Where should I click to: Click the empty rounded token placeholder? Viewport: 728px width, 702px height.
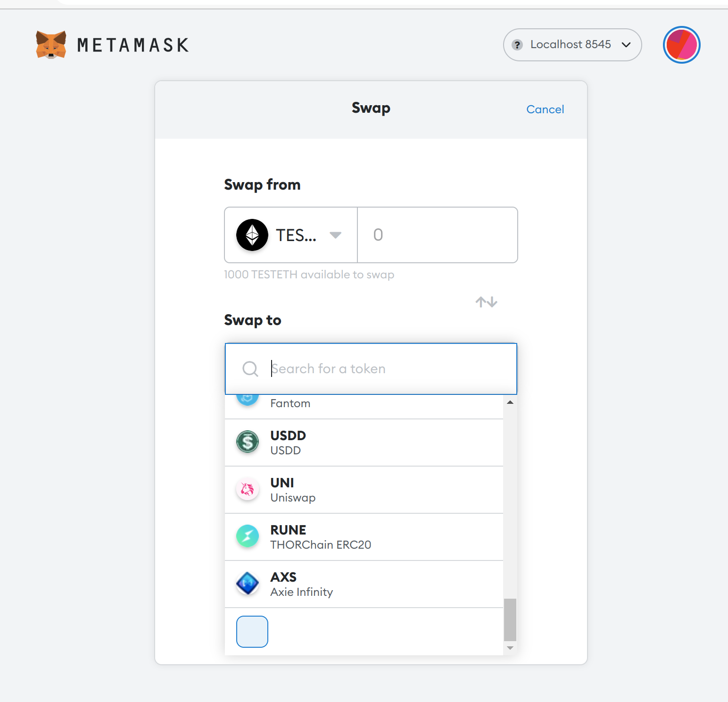click(x=252, y=632)
